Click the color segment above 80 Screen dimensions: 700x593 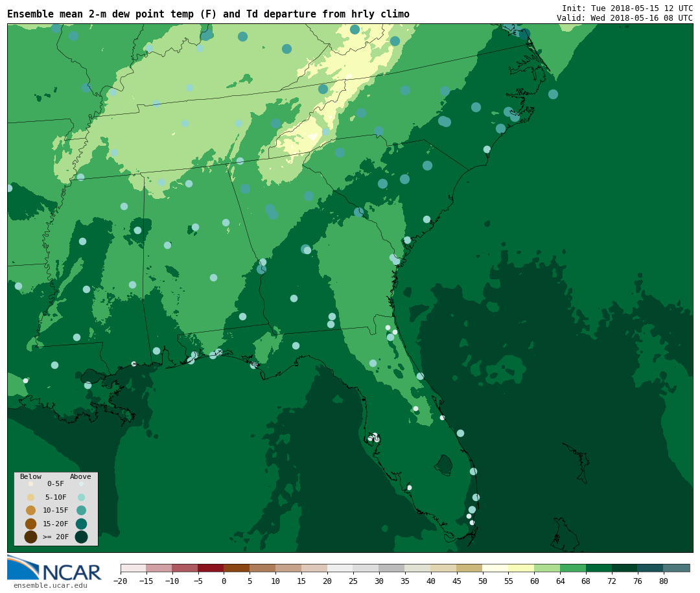[x=677, y=568]
